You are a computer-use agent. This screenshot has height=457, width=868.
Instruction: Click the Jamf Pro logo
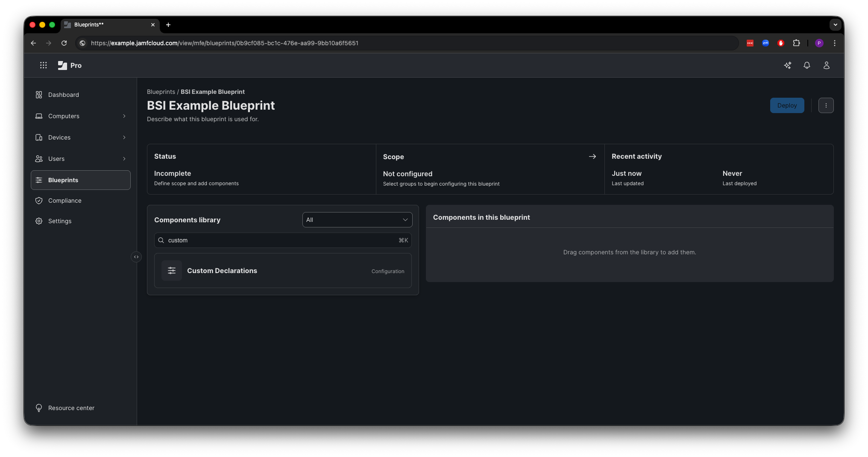click(x=62, y=65)
